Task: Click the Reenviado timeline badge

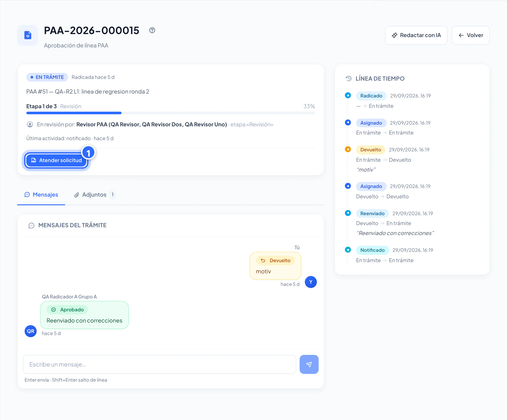Action: tap(372, 213)
